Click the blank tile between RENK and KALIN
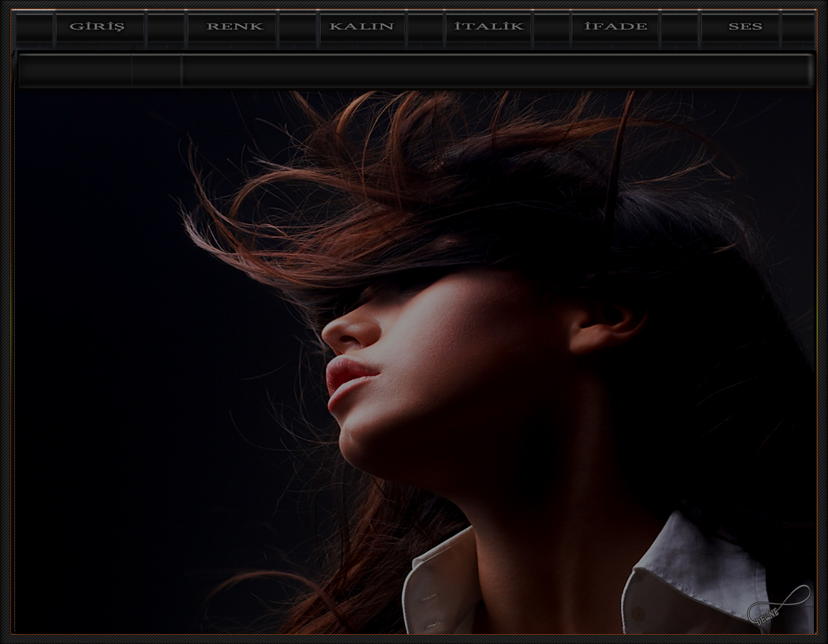 pos(298,27)
